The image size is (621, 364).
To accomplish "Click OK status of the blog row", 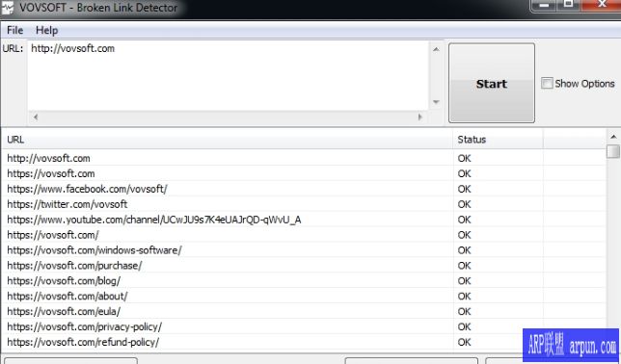I will coord(464,281).
